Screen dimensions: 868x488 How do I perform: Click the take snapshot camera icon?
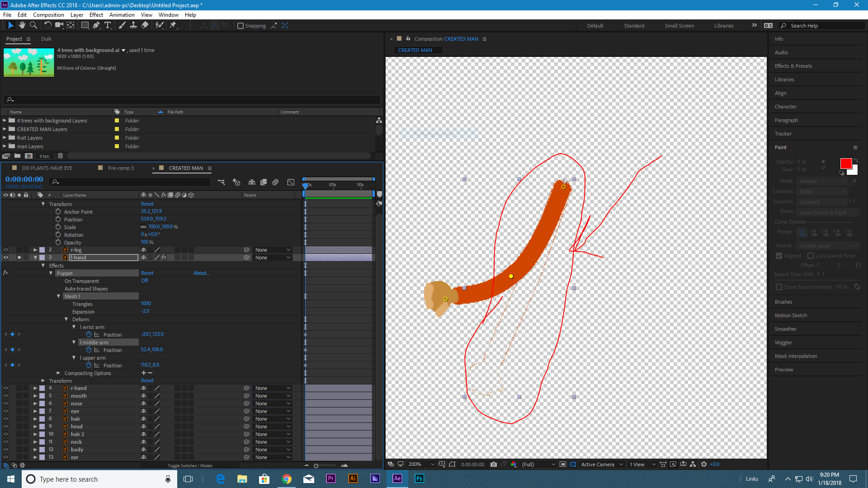coord(494,464)
